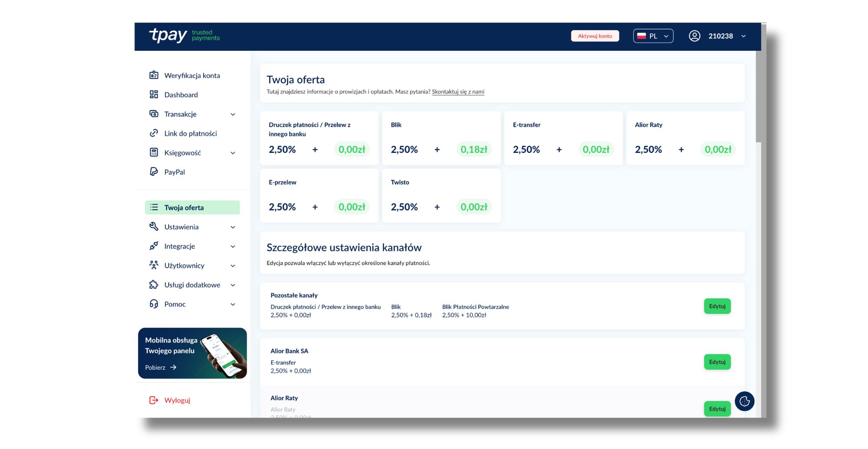Open the PL language dropdown

click(653, 36)
